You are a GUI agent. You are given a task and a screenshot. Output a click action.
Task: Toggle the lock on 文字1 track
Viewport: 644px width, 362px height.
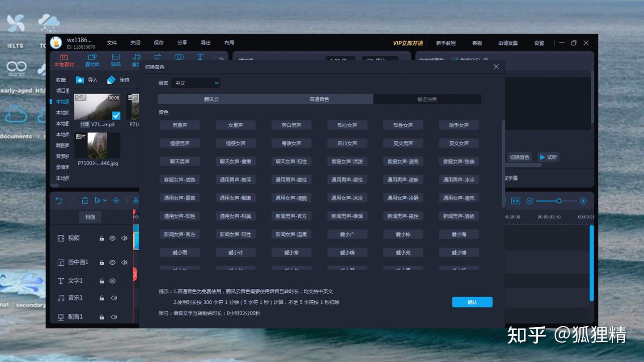tap(102, 281)
